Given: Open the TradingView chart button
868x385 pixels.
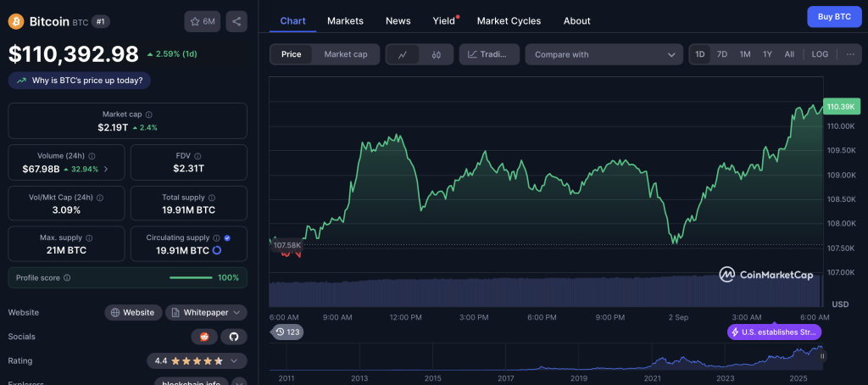Looking at the screenshot, I should click(x=489, y=54).
